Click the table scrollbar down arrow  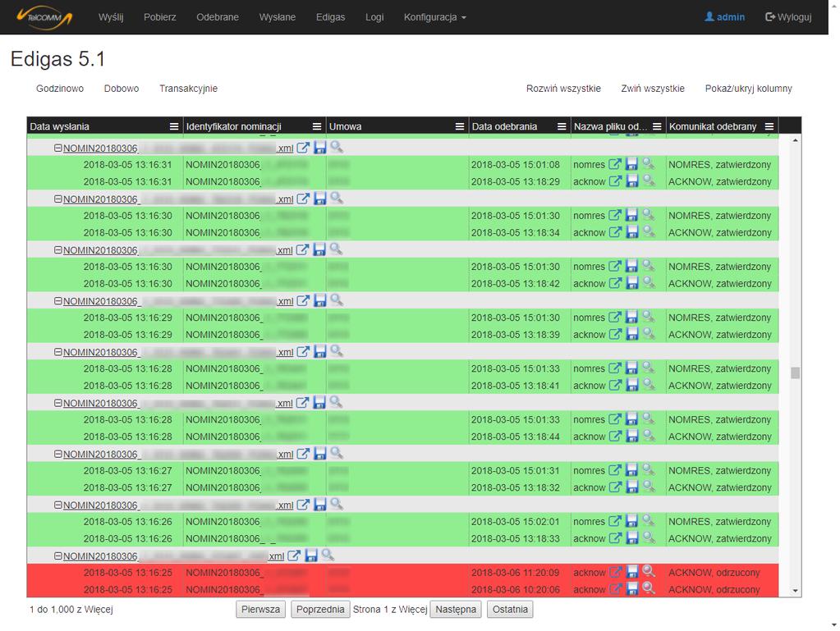pos(795,591)
